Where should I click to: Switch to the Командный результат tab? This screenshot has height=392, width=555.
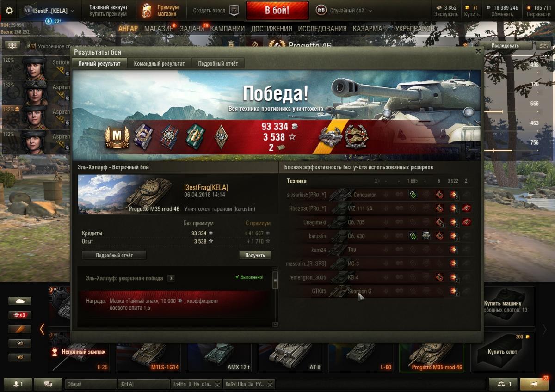pos(159,64)
